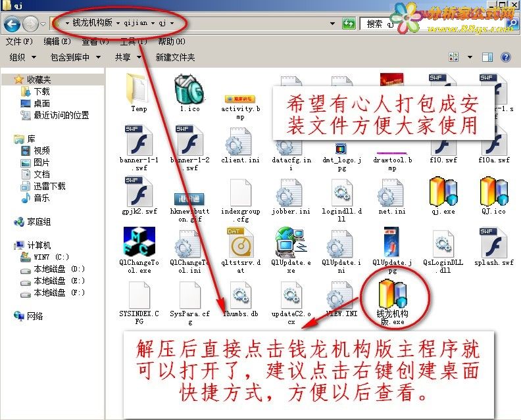The image size is (521, 420).
Task: Select the net.ini file
Action: coord(393,197)
